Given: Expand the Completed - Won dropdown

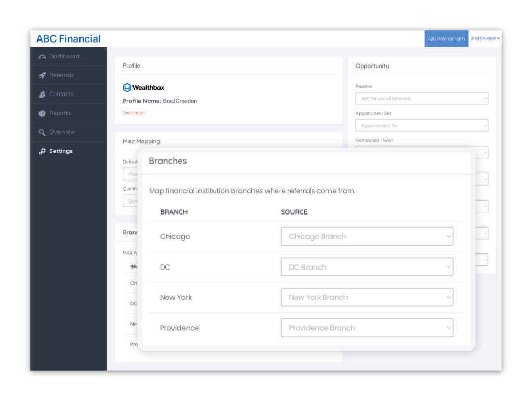Looking at the screenshot, I should tap(484, 152).
